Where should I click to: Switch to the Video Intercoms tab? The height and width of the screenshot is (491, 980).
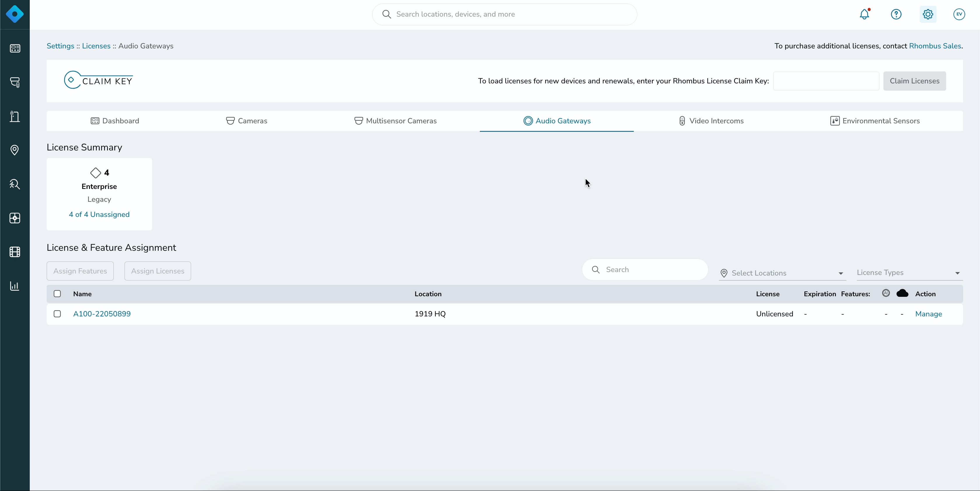pos(711,121)
